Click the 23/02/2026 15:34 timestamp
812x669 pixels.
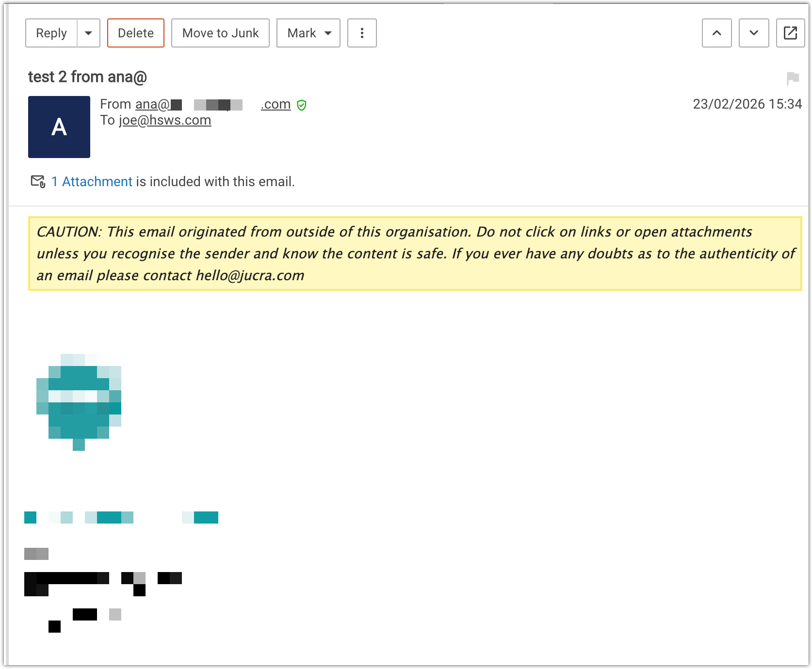pos(747,104)
